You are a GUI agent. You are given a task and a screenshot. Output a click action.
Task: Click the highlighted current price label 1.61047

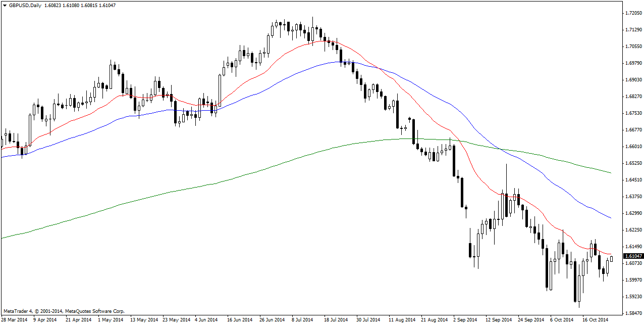(633, 256)
